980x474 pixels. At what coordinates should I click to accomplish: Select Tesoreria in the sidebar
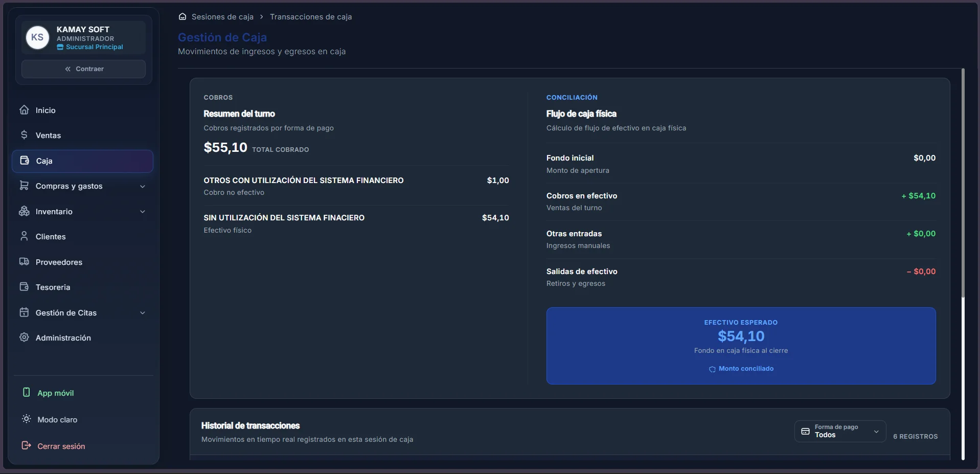[x=82, y=287]
